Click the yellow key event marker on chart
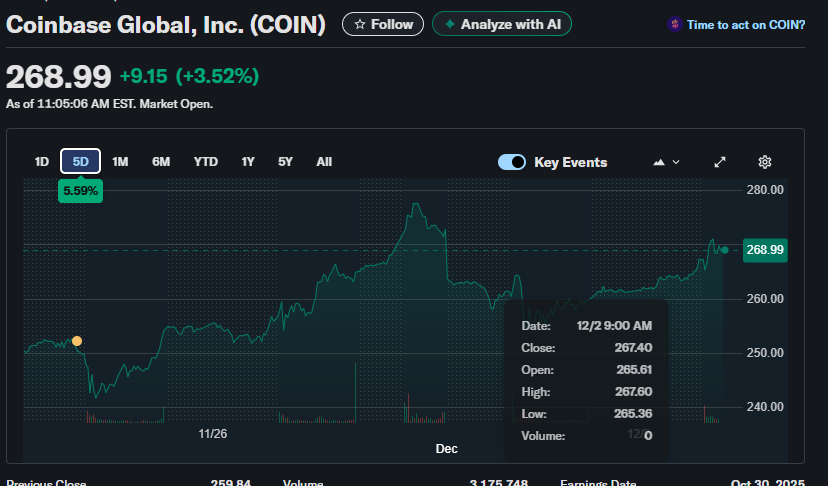Screen dimensions: 828x486 click(77, 341)
